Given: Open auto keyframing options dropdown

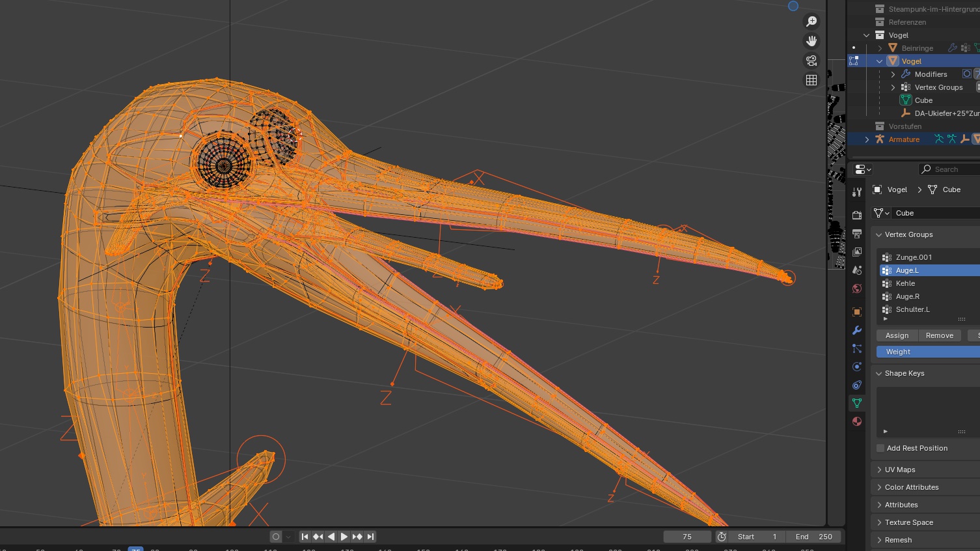Looking at the screenshot, I should coord(288,537).
